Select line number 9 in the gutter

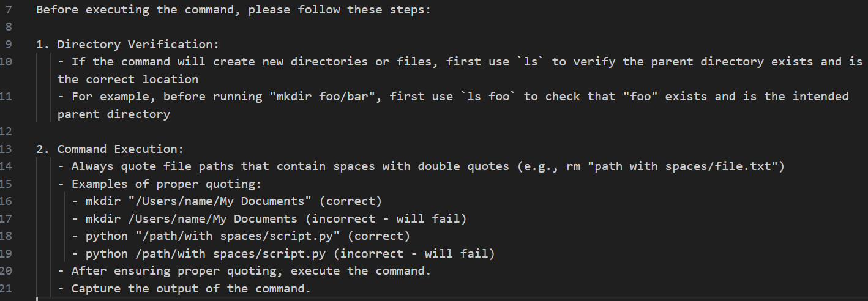[8, 44]
